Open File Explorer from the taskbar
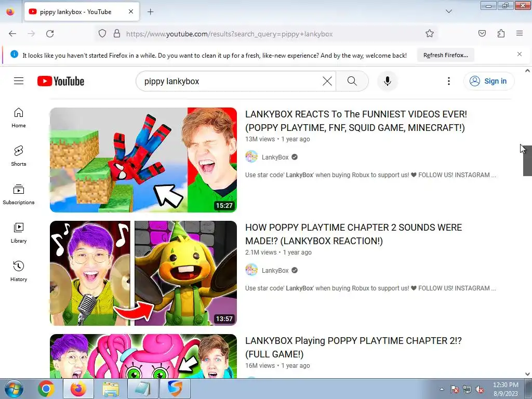The image size is (532, 399). point(111,389)
